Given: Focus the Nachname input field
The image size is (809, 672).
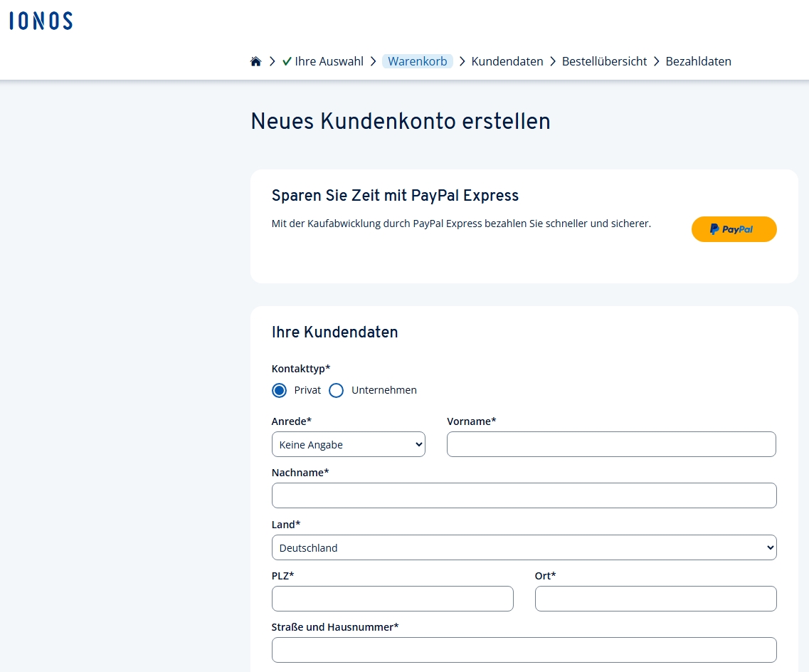Looking at the screenshot, I should coord(524,495).
